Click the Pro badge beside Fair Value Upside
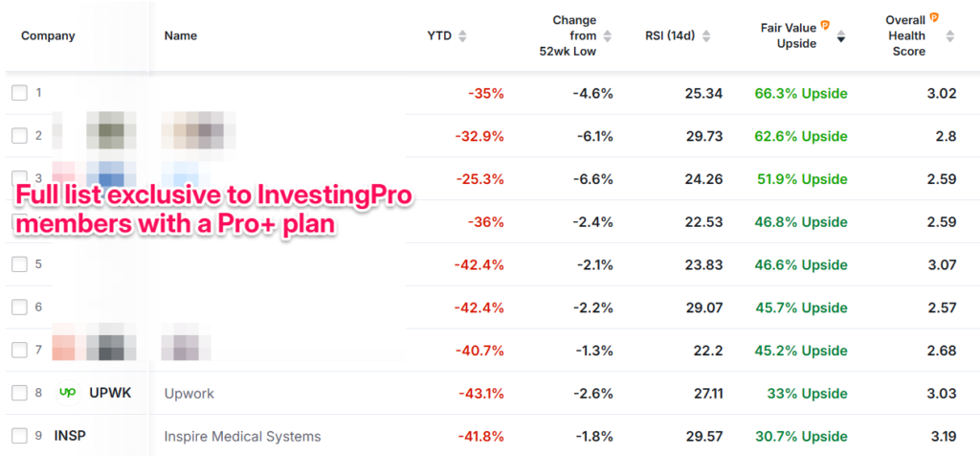The image size is (980, 456). click(x=824, y=27)
